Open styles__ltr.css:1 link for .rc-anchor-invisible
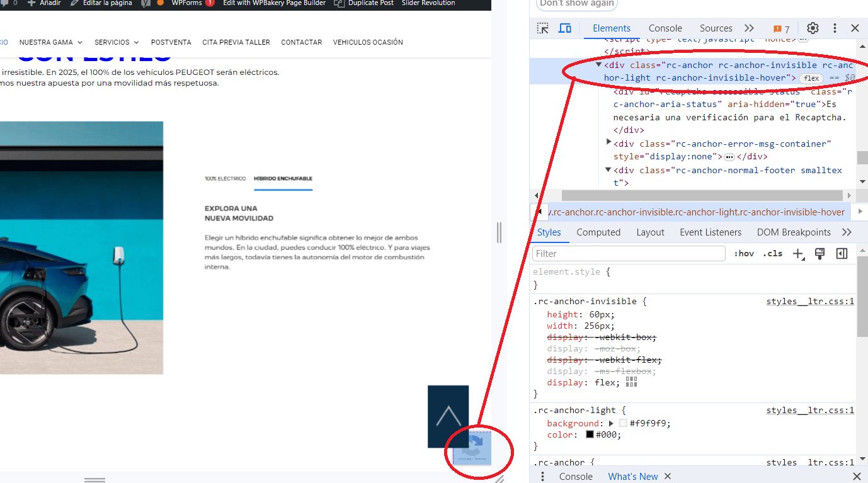Screen dimensions: 868x483 click(810, 302)
